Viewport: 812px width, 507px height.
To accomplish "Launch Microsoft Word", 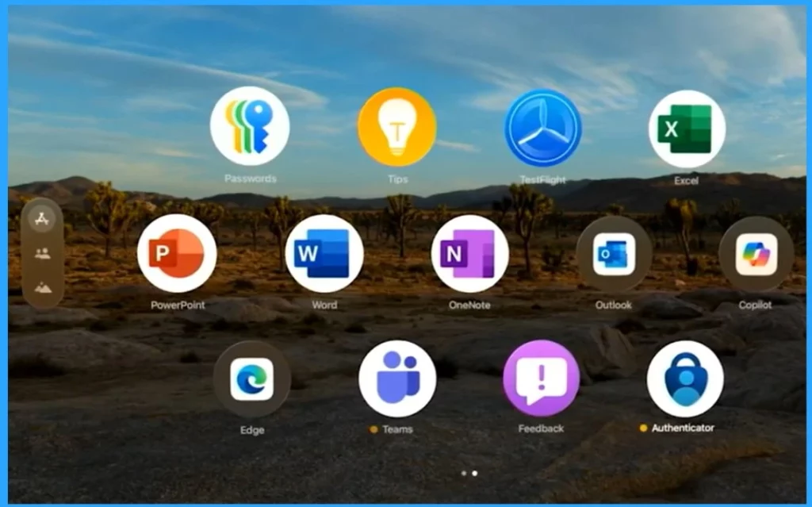I will click(324, 254).
